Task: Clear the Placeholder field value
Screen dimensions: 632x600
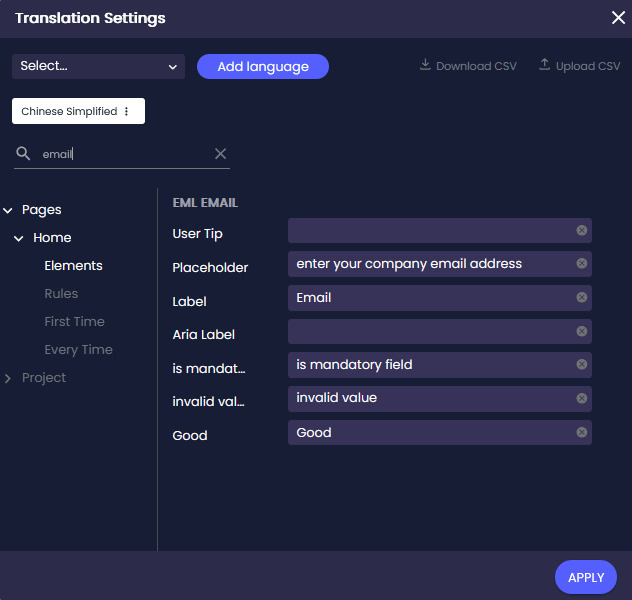Action: (582, 263)
